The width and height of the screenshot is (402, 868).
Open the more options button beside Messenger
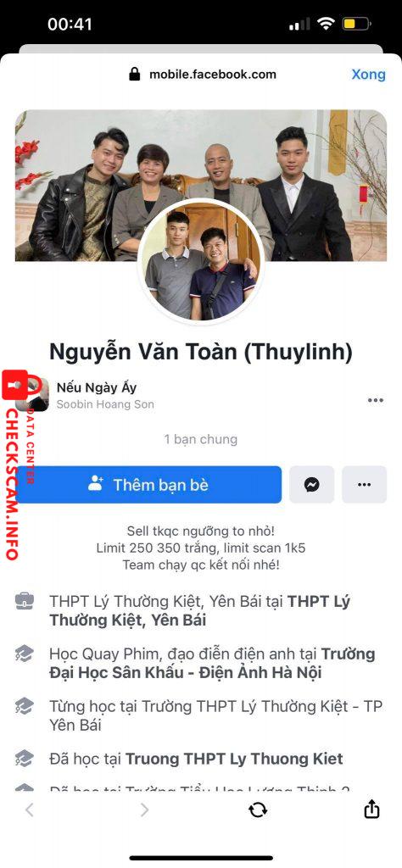(x=365, y=484)
